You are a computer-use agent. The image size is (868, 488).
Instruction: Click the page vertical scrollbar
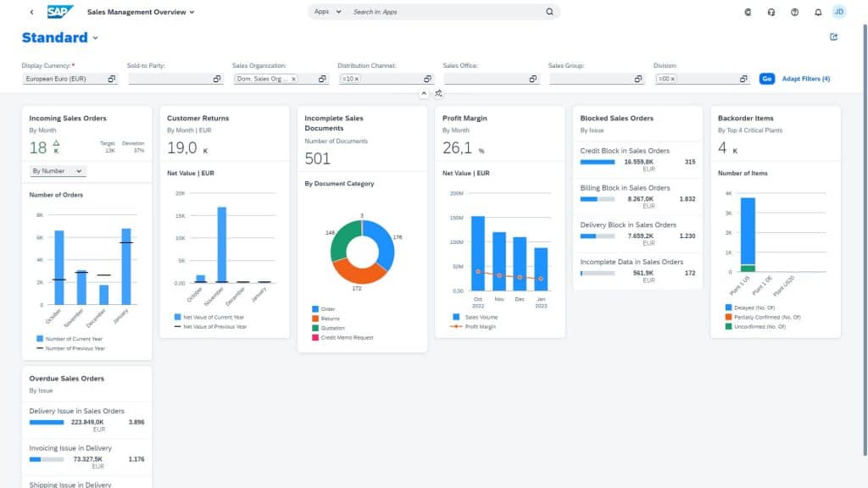coord(865,240)
